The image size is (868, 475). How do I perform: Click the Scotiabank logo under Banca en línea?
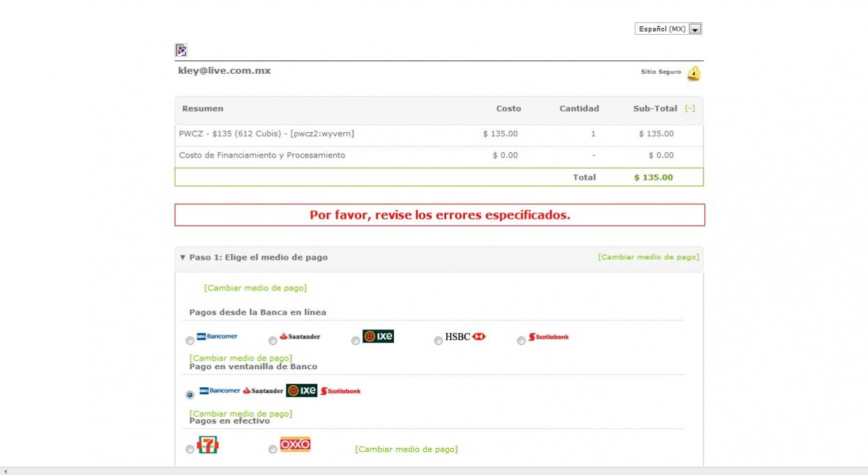[549, 337]
